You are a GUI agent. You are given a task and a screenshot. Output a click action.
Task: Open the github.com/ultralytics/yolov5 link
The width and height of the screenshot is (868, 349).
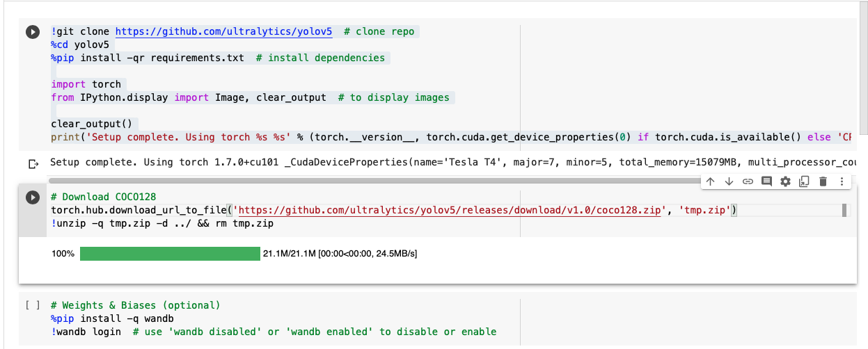[x=223, y=32]
